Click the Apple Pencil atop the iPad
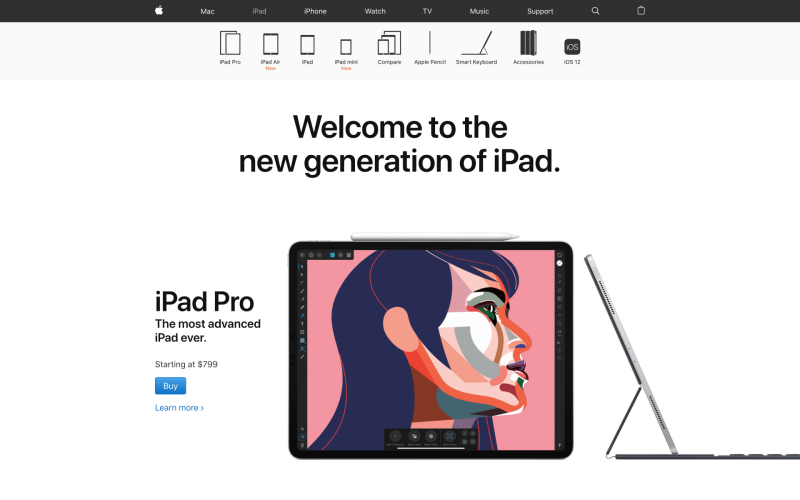 tap(435, 236)
